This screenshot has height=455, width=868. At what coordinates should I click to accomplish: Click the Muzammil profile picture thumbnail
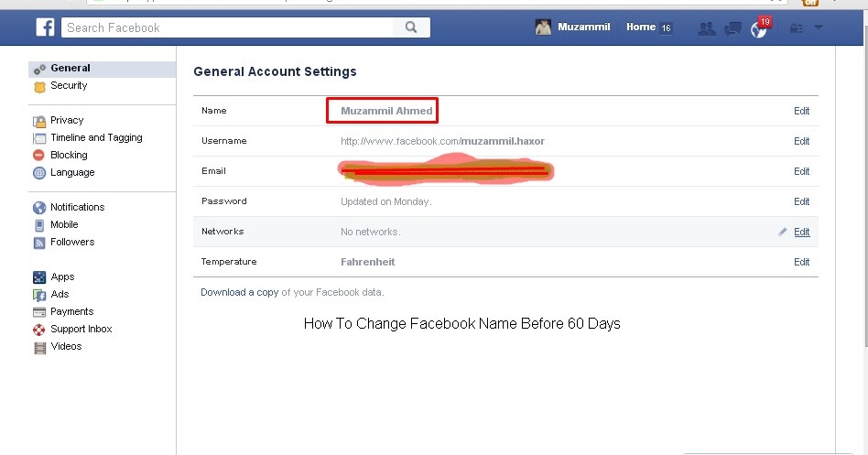[x=543, y=27]
